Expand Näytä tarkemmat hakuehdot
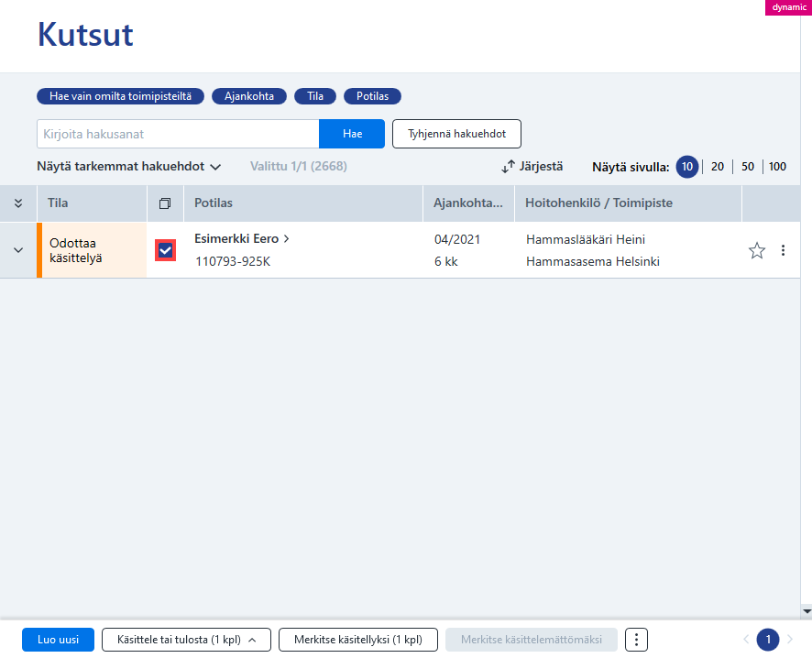Screen dimensions: 812x658 [129, 166]
